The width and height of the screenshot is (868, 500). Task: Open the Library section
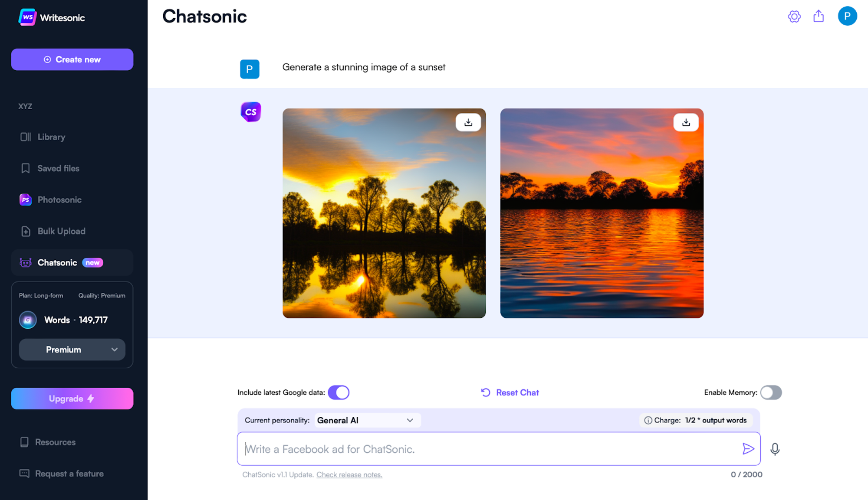[51, 137]
